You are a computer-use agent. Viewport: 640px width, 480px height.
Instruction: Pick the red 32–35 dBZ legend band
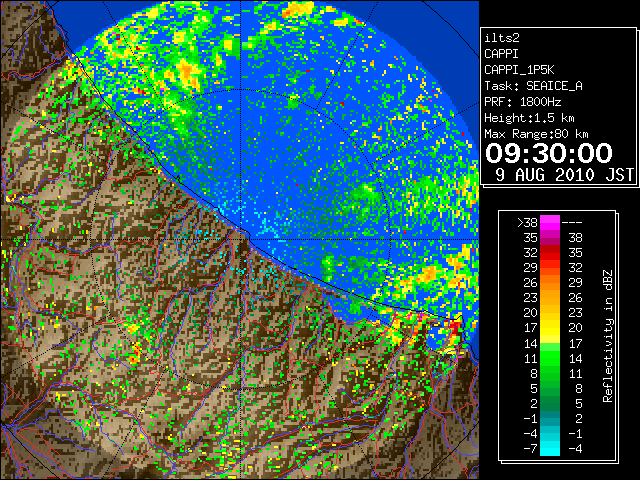[550, 252]
